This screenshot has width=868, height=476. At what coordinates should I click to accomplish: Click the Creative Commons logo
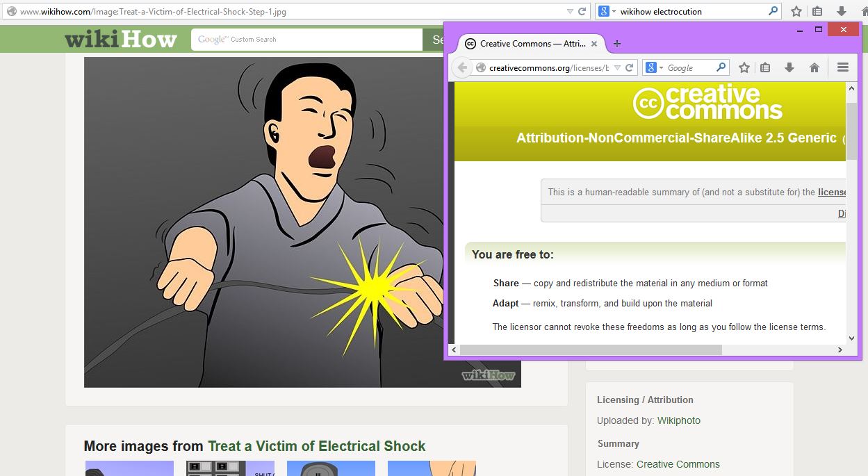[x=707, y=103]
